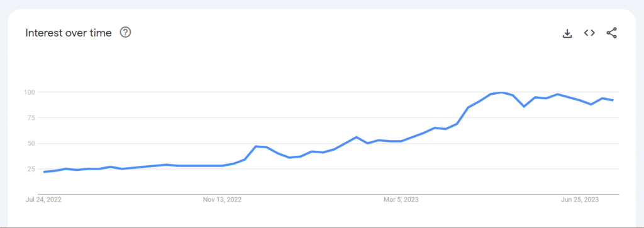Open the embed code icon
Image resolution: width=644 pixels, height=228 pixels.
[589, 33]
